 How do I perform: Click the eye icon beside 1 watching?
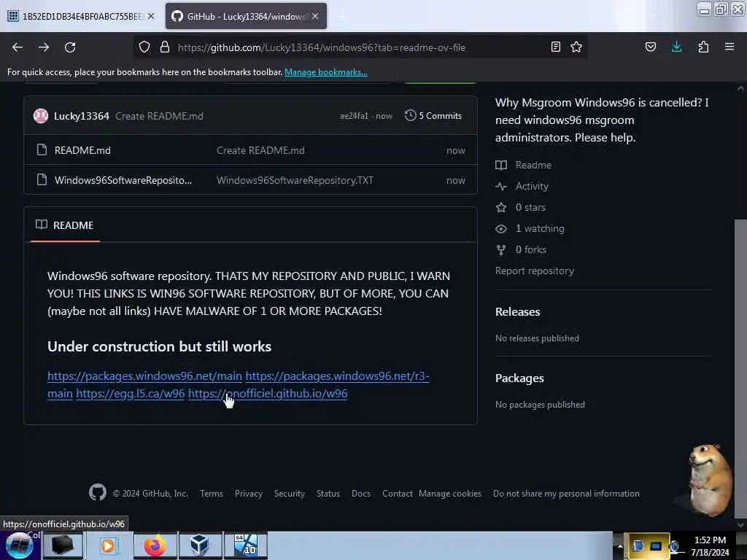tap(501, 228)
